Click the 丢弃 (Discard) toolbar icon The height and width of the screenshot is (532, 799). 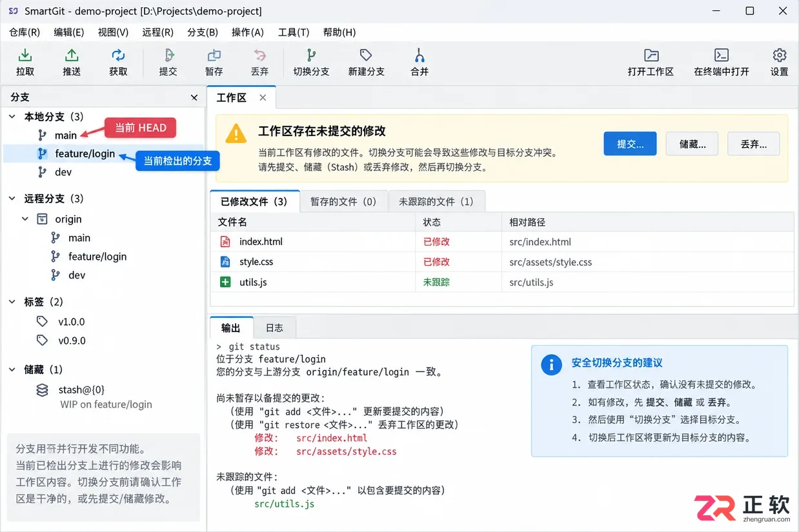pos(259,55)
